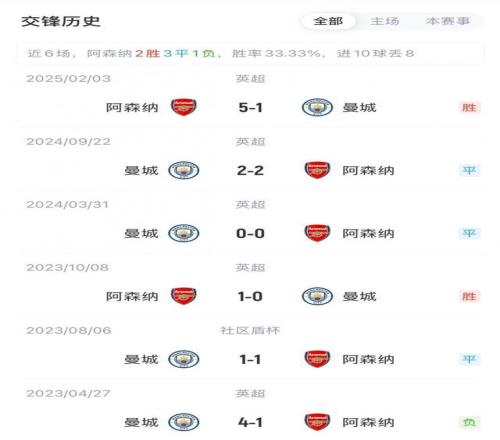Click 社区盾杯 competition label
Screen dimensions: 500x440
pyautogui.click(x=250, y=330)
